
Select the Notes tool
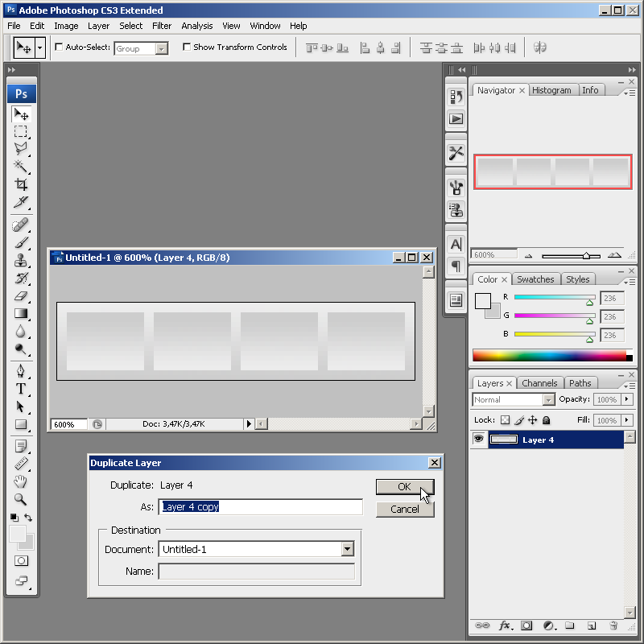21,446
